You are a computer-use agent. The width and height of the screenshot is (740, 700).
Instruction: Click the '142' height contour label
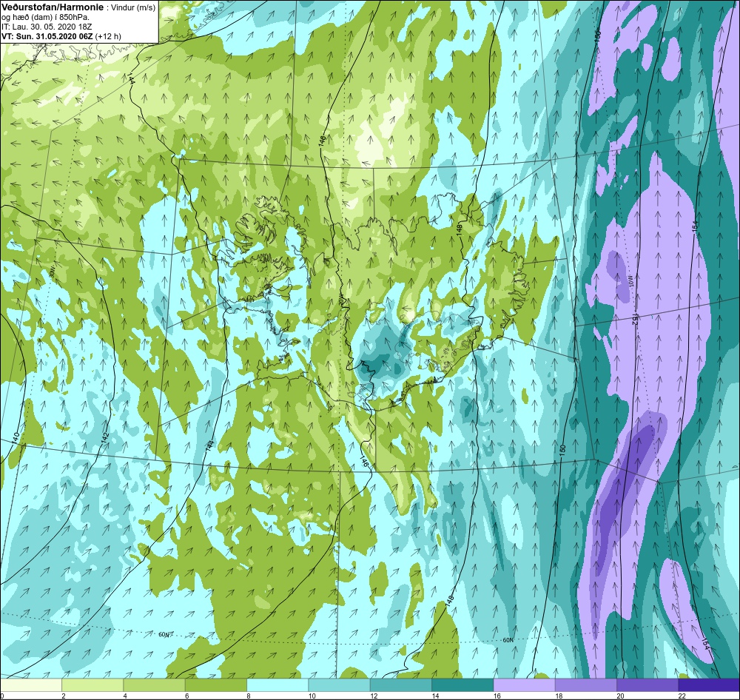[105, 437]
